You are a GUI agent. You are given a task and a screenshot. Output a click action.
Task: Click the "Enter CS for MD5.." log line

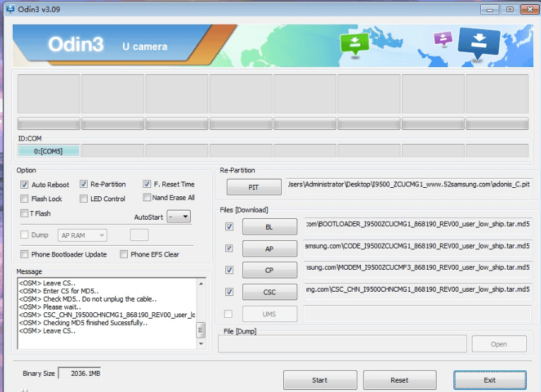click(59, 291)
